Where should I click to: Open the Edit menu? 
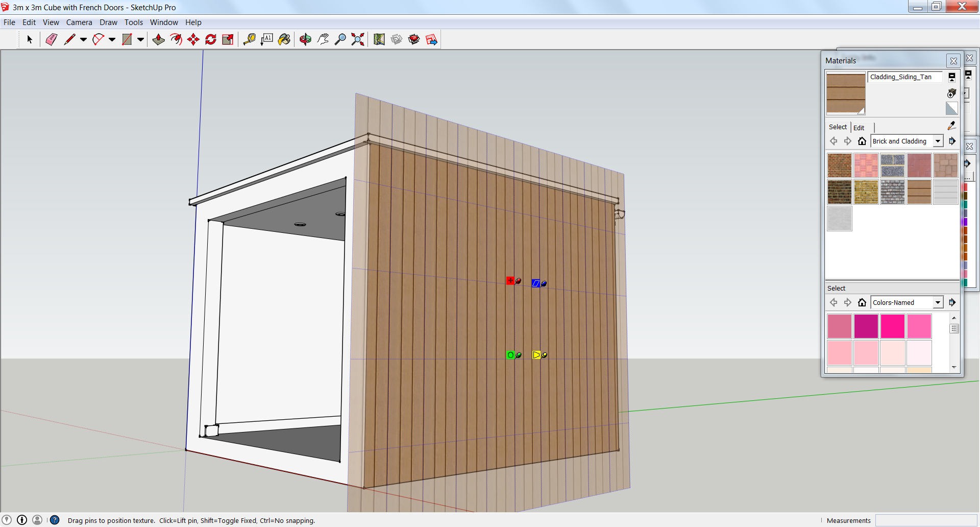tap(29, 22)
